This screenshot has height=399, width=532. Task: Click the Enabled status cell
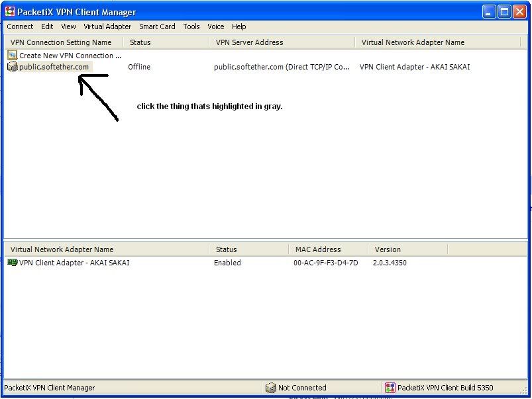click(227, 263)
